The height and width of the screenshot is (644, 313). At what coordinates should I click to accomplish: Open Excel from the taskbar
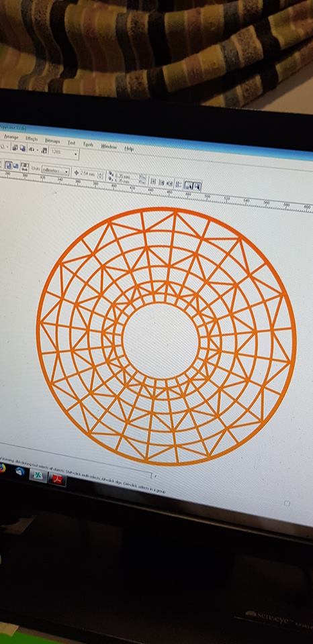tap(38, 475)
